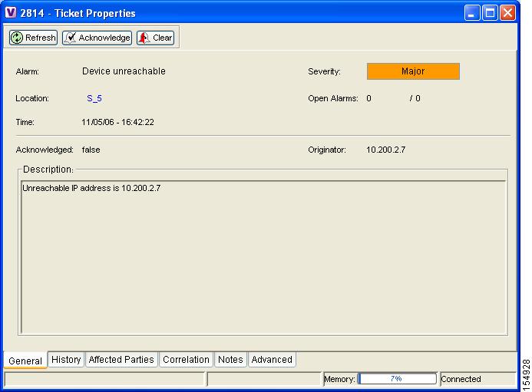
Task: Click the Acknowledge toolbar button
Action: coord(97,38)
